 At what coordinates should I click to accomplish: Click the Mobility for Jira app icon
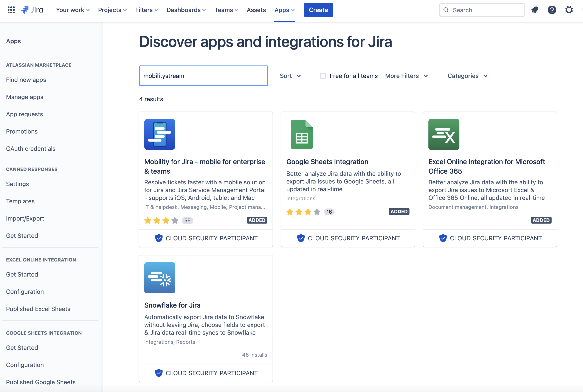click(160, 134)
